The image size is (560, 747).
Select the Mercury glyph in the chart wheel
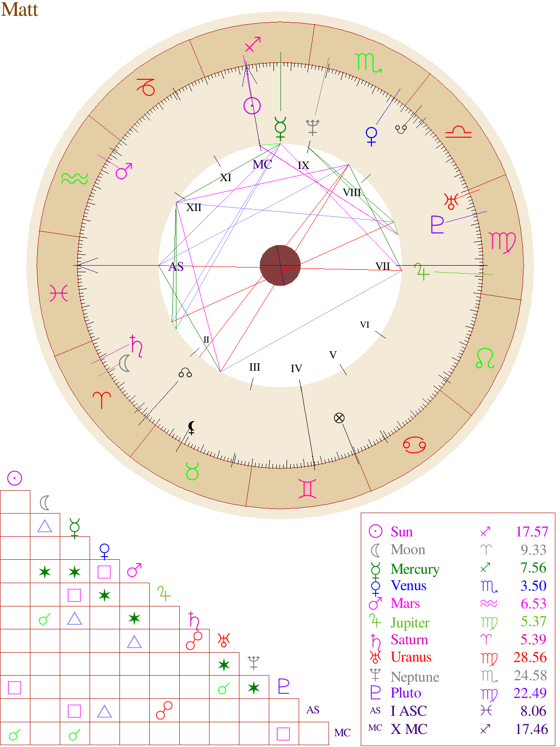280,128
